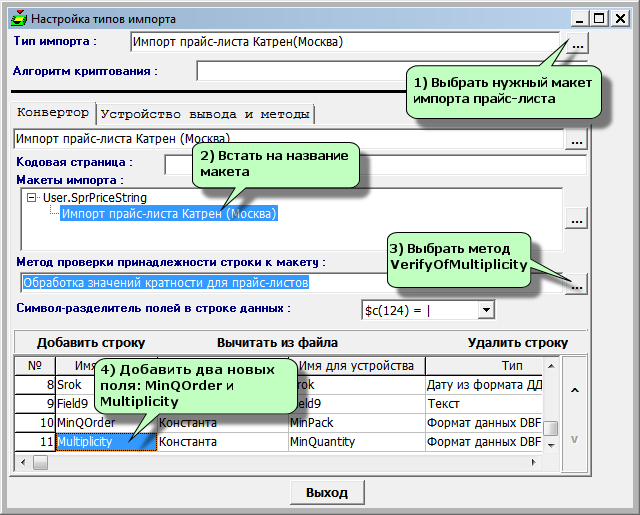Open Устройство вывода и методы tab

[x=205, y=114]
